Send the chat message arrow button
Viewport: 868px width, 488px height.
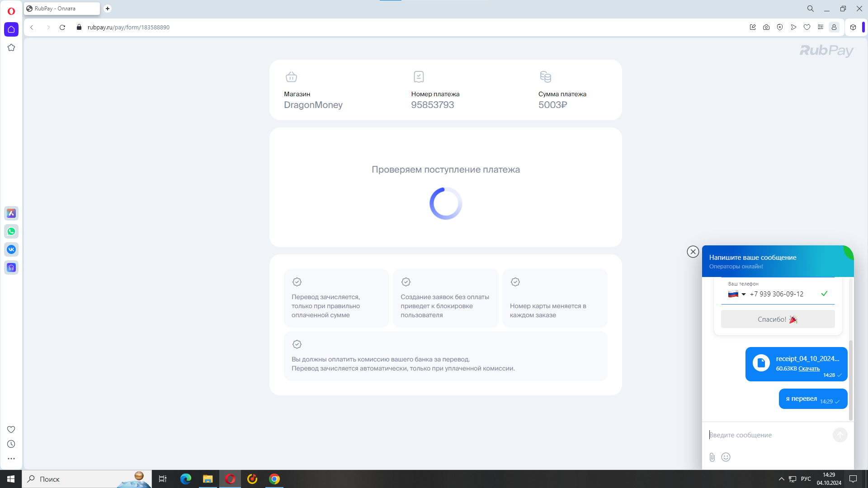840,435
